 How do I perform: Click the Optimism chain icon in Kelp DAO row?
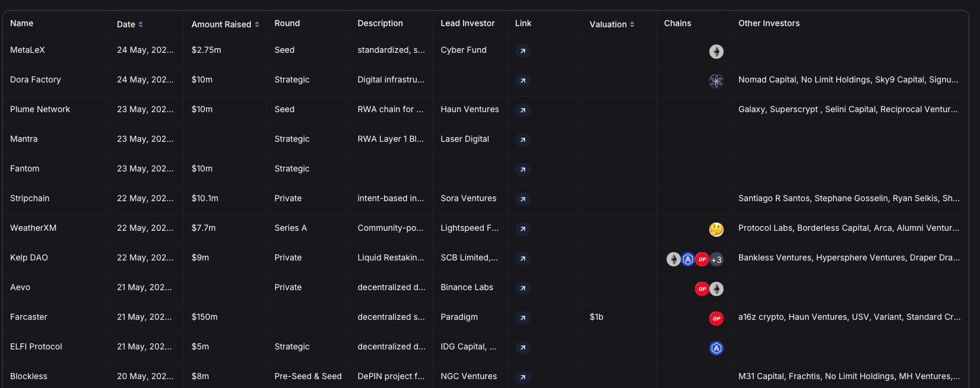(x=702, y=259)
